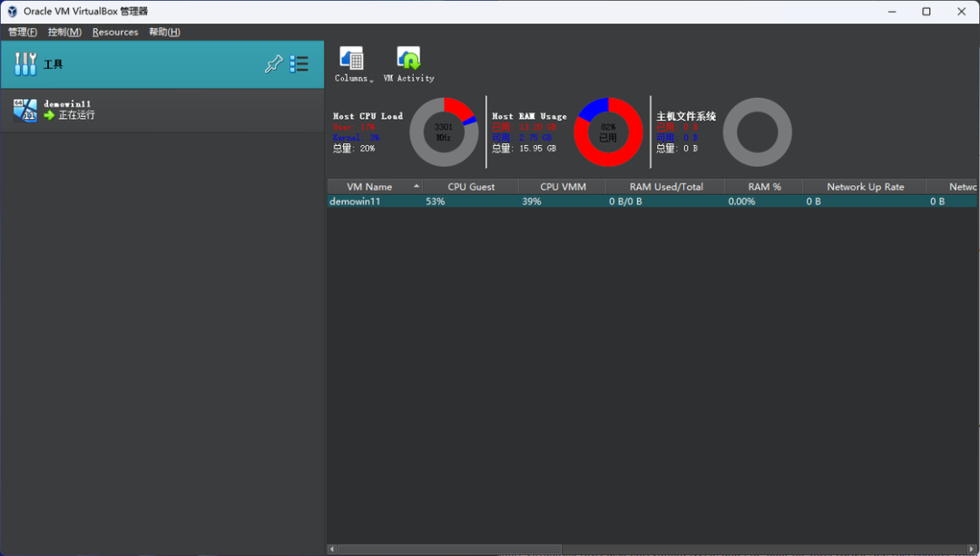
Task: Click the Host CPU Load donut chart
Action: pyautogui.click(x=444, y=132)
